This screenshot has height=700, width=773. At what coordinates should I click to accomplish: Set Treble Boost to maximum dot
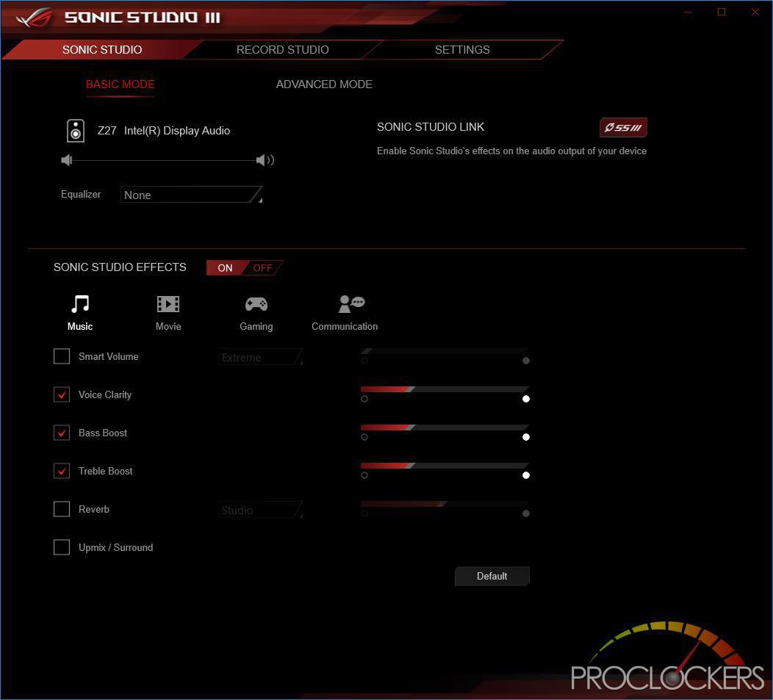coord(526,475)
